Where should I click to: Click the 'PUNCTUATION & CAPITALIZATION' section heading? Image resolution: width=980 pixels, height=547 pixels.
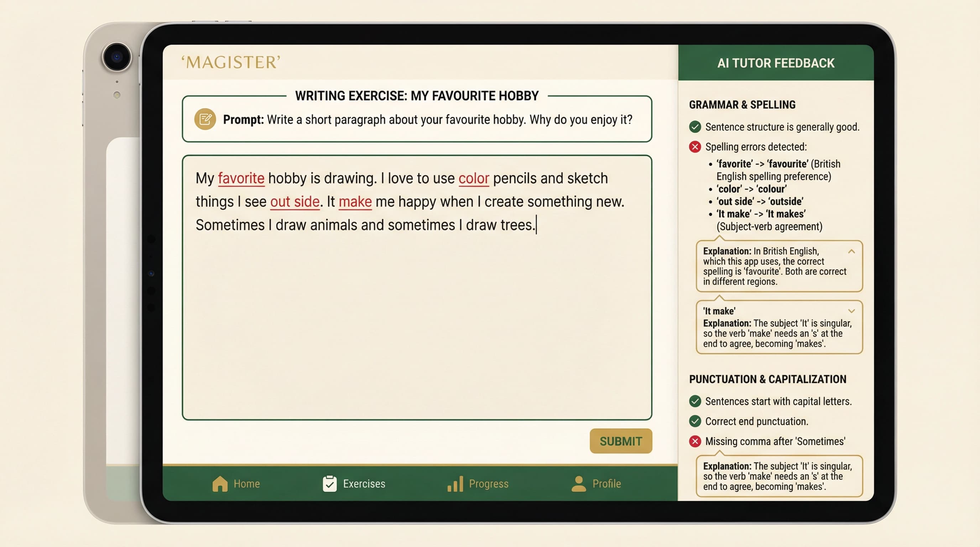coord(768,379)
